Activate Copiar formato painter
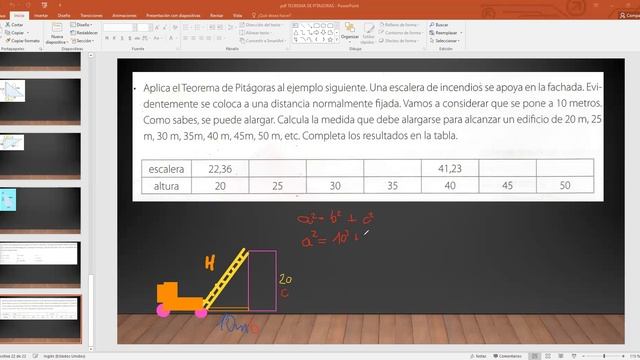The height and width of the screenshot is (360, 640). tap(22, 41)
